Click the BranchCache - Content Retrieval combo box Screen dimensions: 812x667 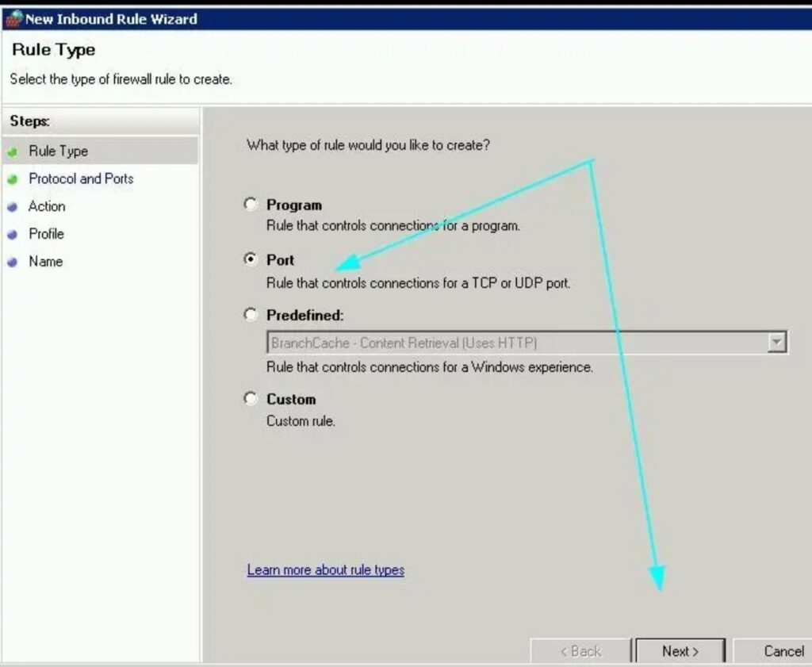(515, 343)
